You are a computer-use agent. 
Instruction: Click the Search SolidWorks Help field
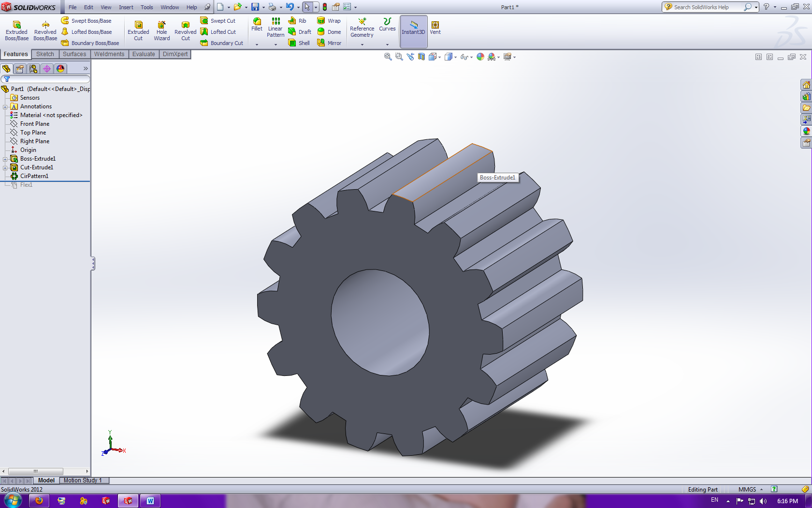(x=704, y=7)
